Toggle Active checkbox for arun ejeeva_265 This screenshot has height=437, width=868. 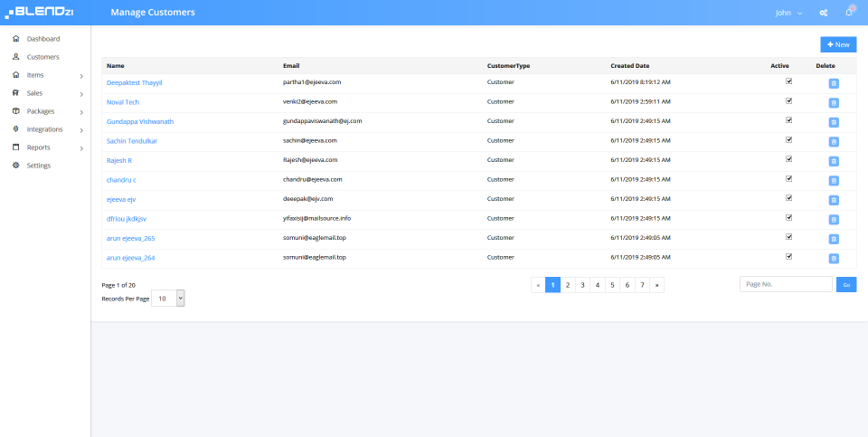(x=788, y=236)
